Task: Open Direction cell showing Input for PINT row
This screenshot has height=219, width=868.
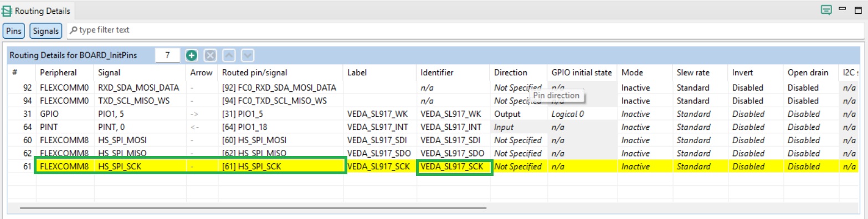Action: pyautogui.click(x=518, y=127)
